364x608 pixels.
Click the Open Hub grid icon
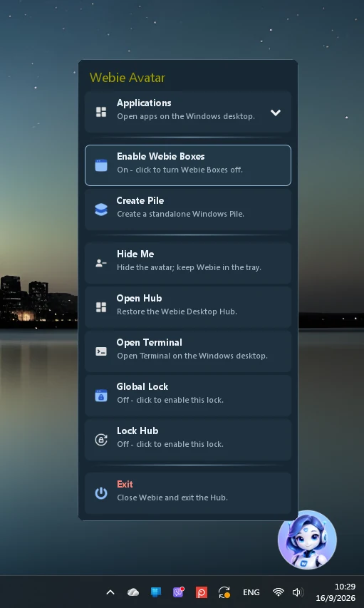101,307
